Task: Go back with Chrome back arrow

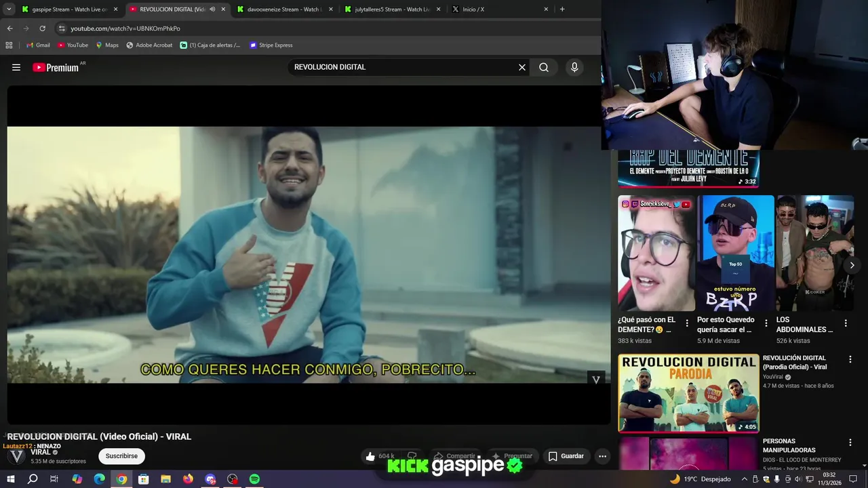Action: point(9,28)
